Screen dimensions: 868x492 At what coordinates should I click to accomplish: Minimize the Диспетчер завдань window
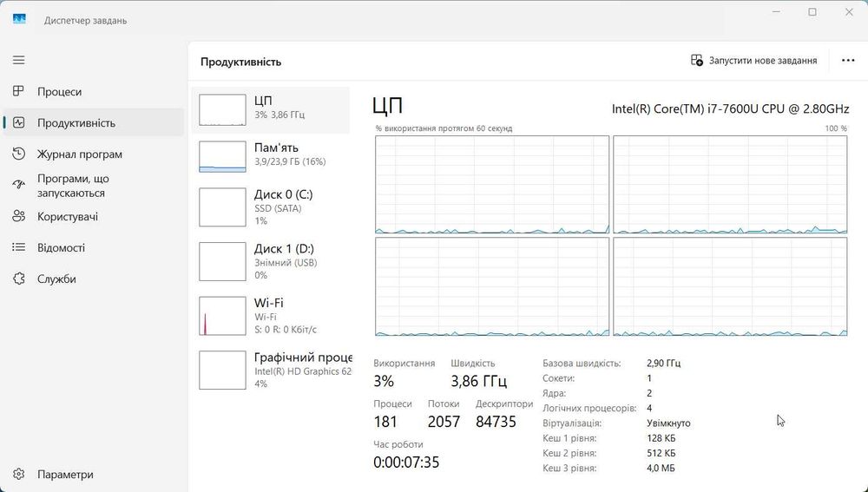(x=776, y=11)
